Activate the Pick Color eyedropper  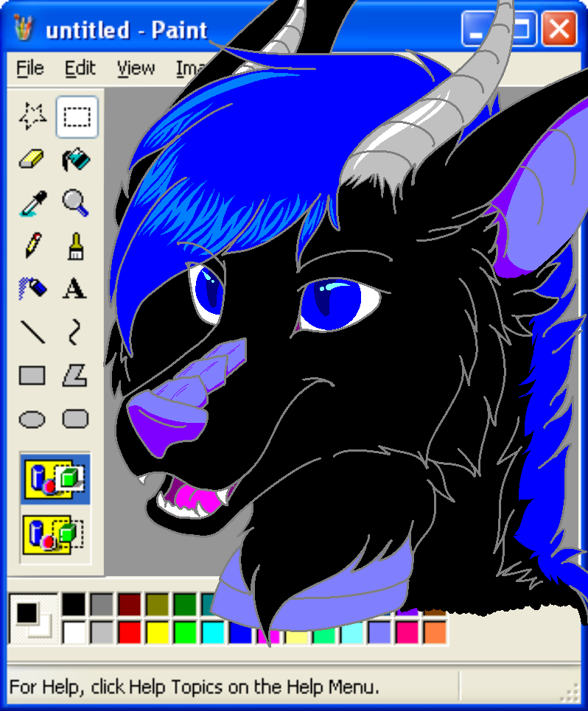pyautogui.click(x=32, y=203)
